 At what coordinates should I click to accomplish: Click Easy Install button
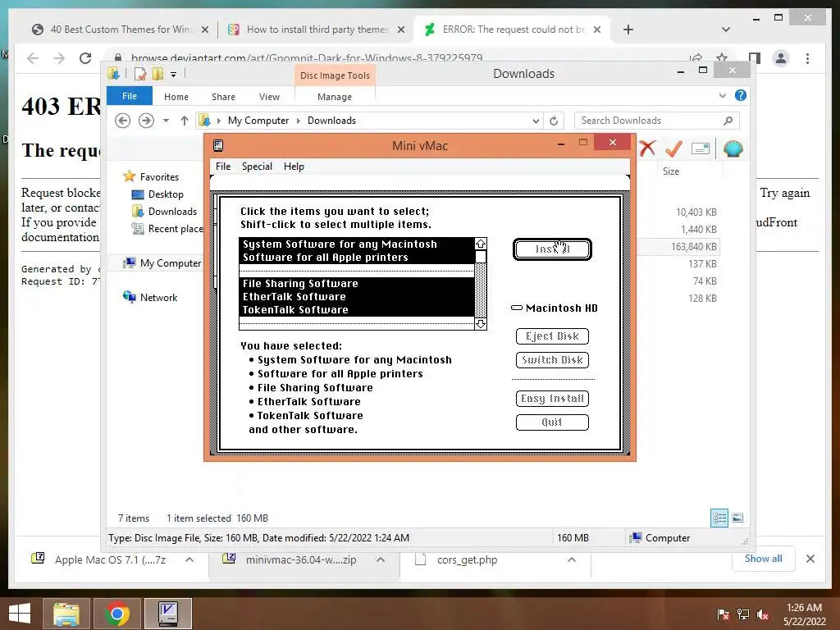coord(552,398)
